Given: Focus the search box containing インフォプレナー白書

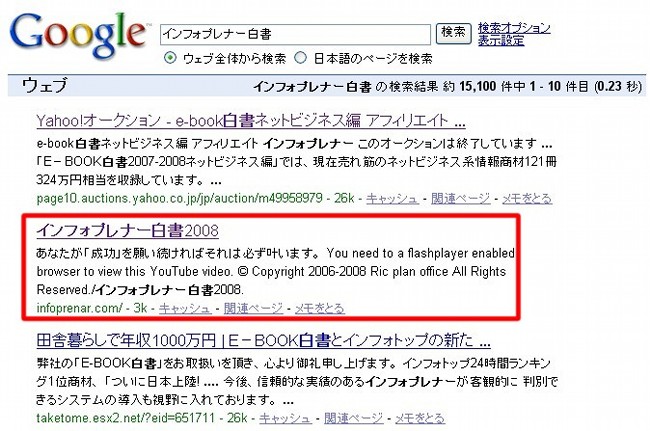Looking at the screenshot, I should [295, 34].
